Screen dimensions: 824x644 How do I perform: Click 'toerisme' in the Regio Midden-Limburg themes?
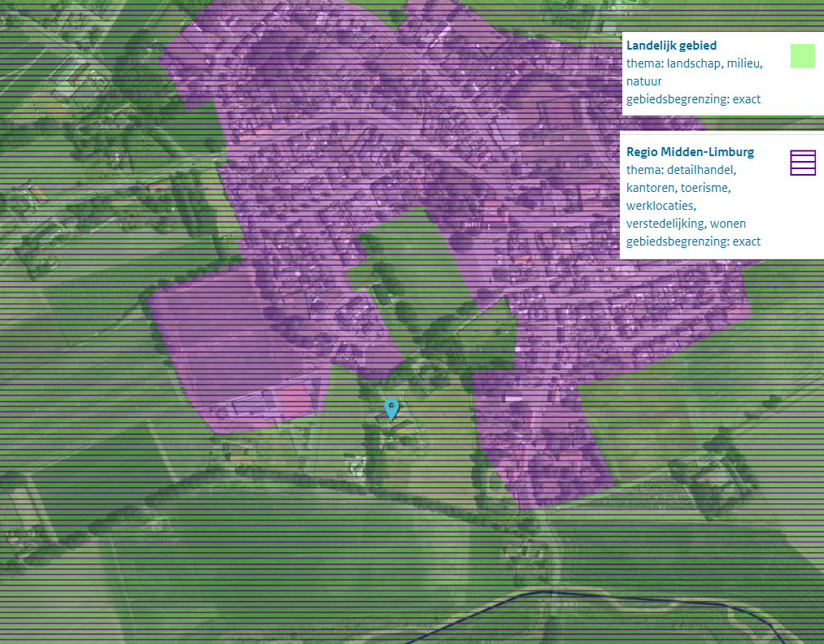[706, 188]
